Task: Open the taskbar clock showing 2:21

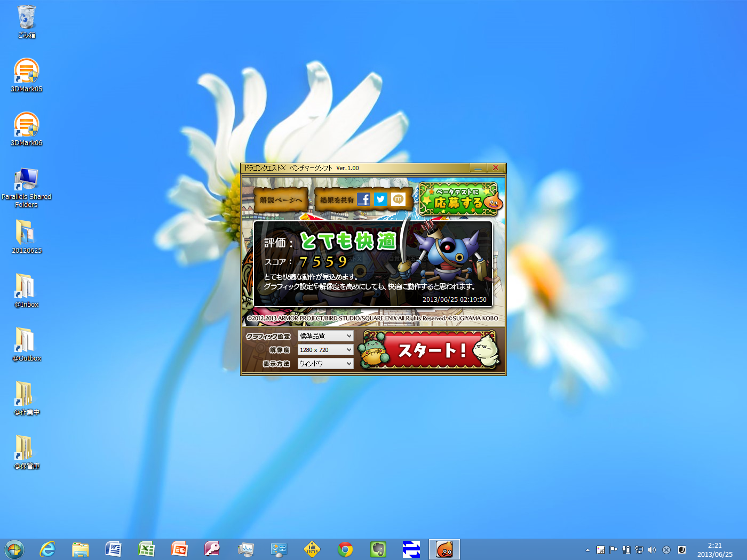Action: click(715, 550)
